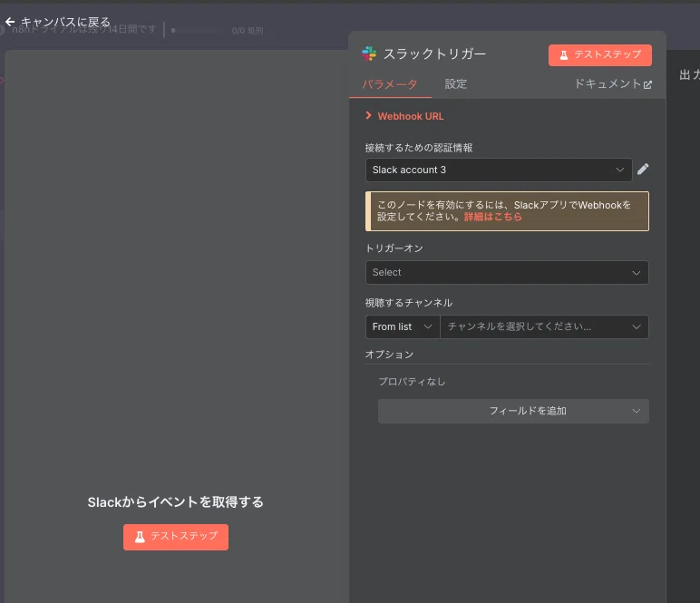
Task: Expand the Webhook URL section
Action: point(405,116)
